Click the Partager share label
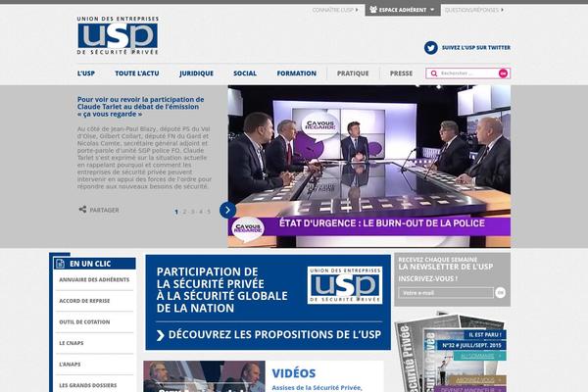 click(x=104, y=210)
